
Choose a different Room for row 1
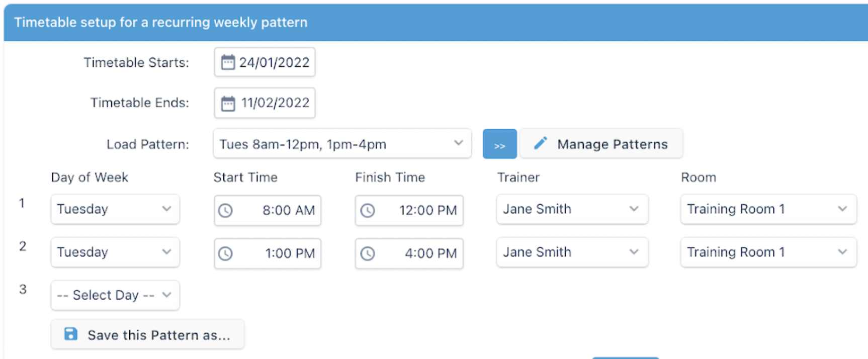pyautogui.click(x=768, y=209)
